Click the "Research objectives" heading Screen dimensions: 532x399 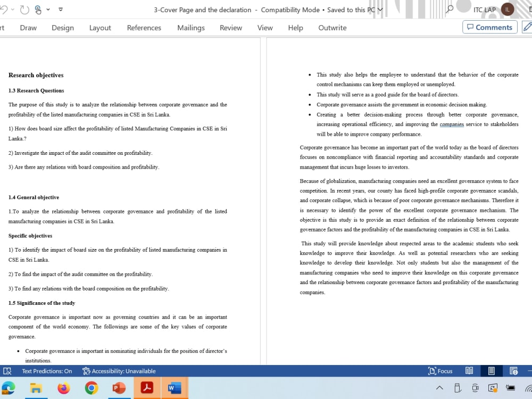36,75
